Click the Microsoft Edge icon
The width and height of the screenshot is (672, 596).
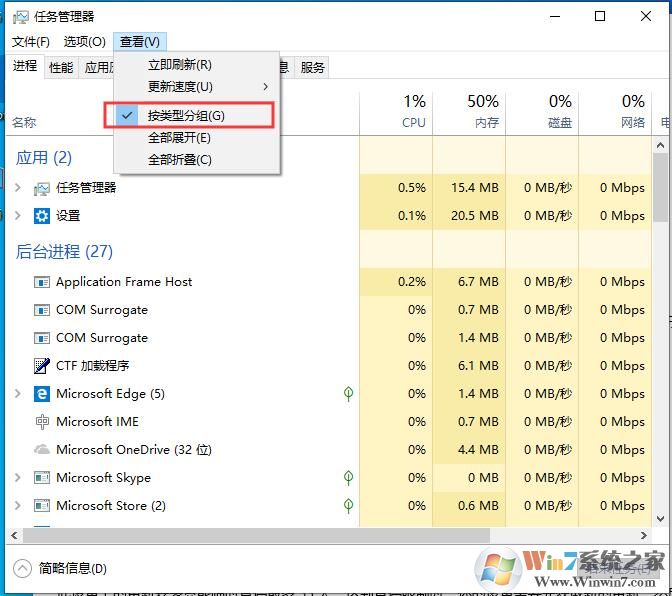42,394
